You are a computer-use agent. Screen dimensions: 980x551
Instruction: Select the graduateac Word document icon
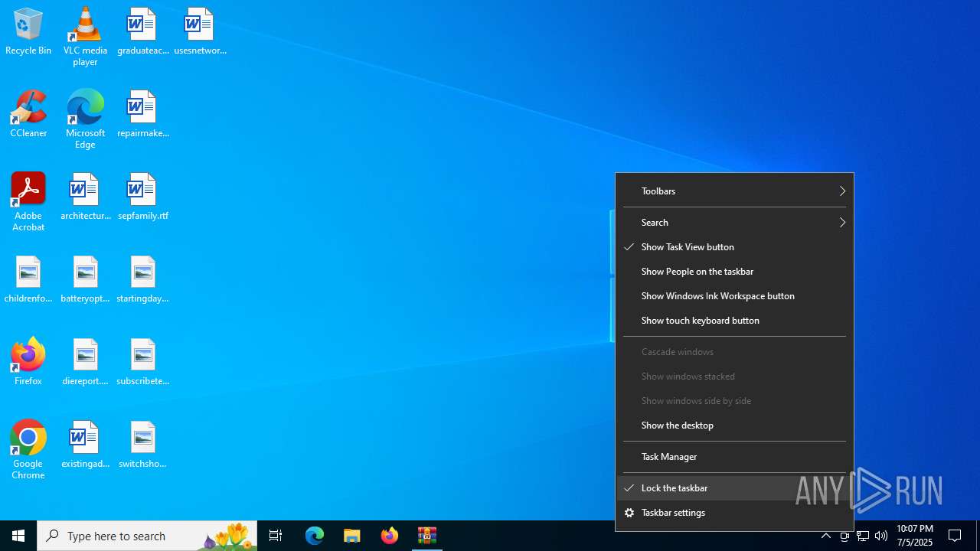click(142, 32)
